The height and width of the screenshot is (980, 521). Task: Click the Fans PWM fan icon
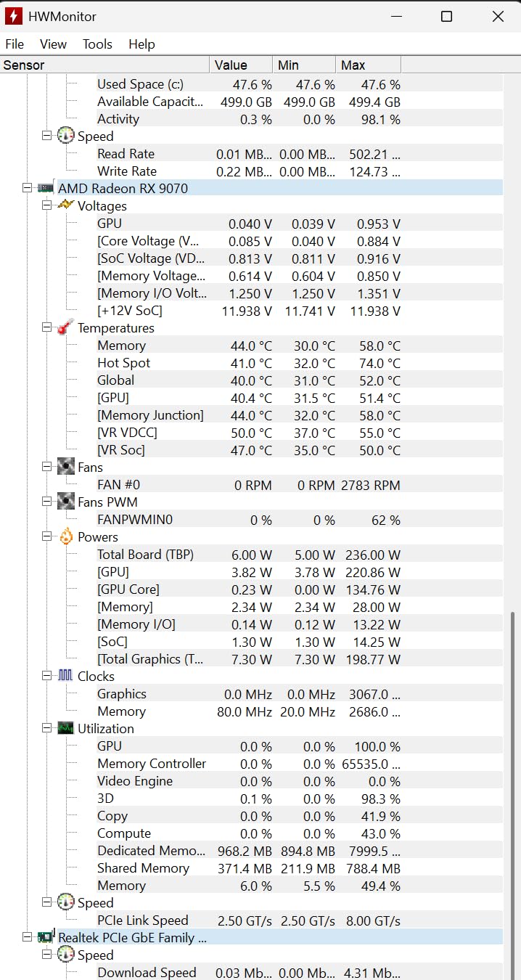[66, 502]
